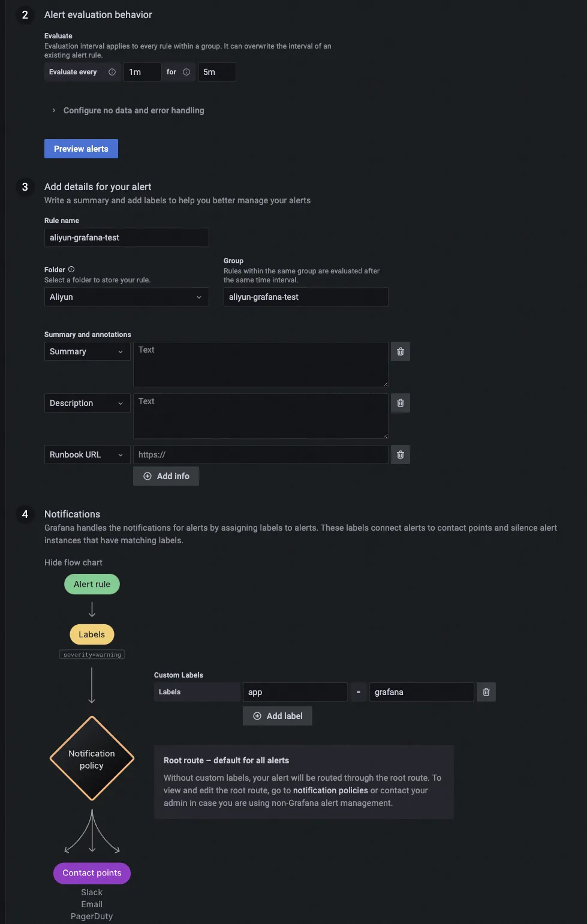Image resolution: width=587 pixels, height=924 pixels.
Task: Open the Aliyun folder dropdown
Action: pos(127,297)
